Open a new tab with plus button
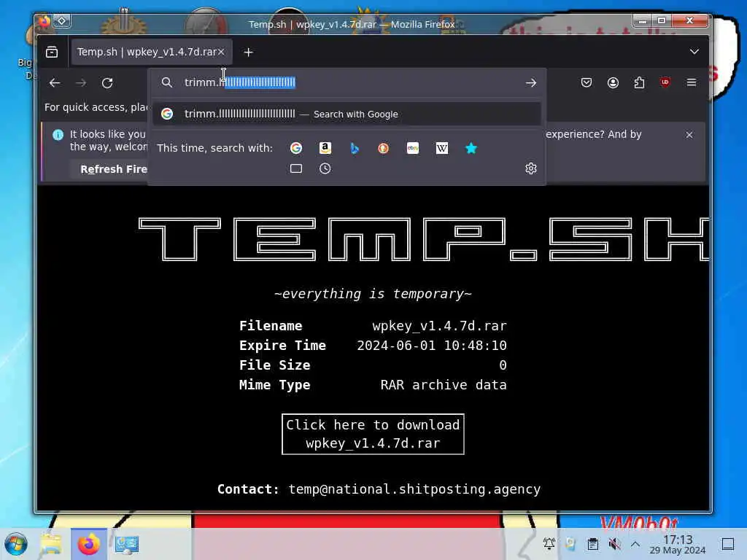747x560 pixels. [x=248, y=52]
